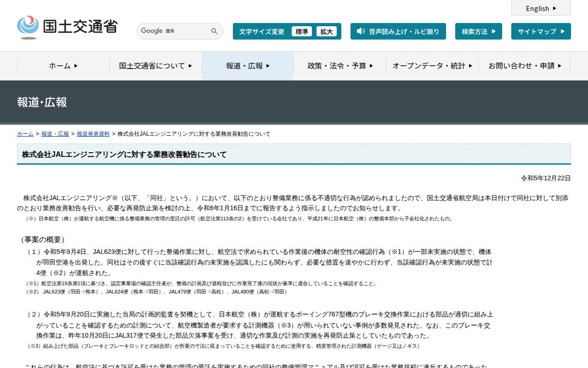Expand the ホーム menu arrow
The height and width of the screenshot is (368, 588).
(76, 66)
